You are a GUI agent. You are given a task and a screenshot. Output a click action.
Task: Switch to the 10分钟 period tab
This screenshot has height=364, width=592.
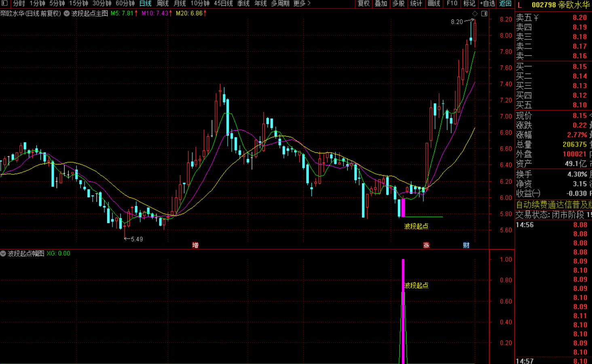tap(200, 4)
